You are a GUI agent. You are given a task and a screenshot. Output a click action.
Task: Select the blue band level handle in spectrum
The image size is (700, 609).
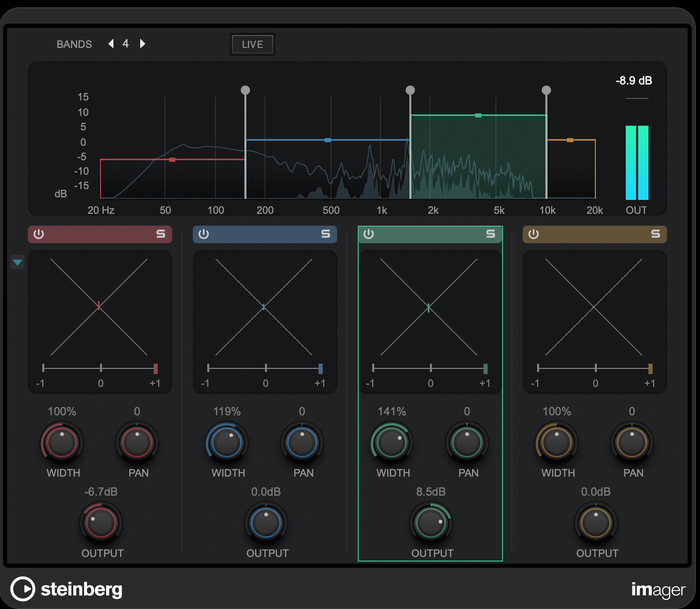pyautogui.click(x=328, y=140)
